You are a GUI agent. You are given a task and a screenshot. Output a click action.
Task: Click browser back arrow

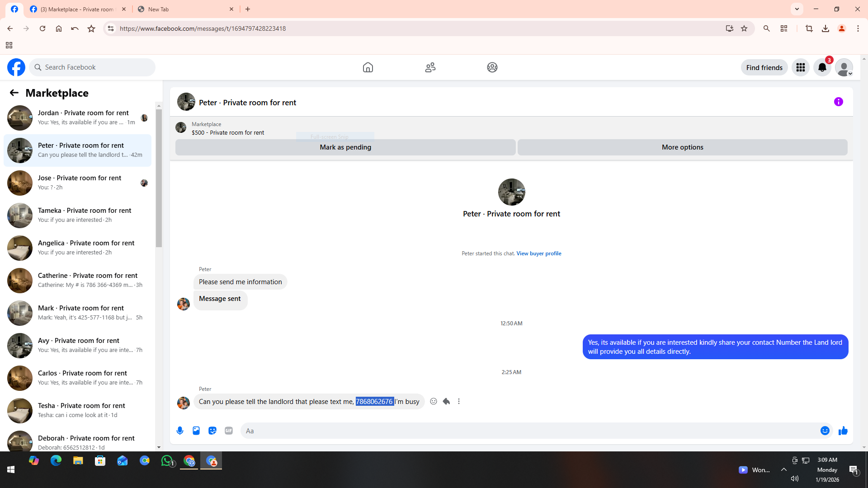[10, 28]
